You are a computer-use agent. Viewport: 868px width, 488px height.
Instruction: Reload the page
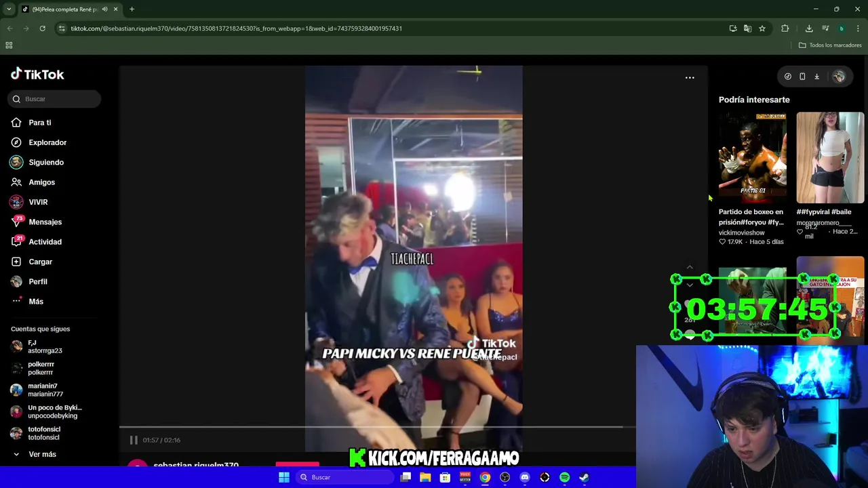coord(42,28)
